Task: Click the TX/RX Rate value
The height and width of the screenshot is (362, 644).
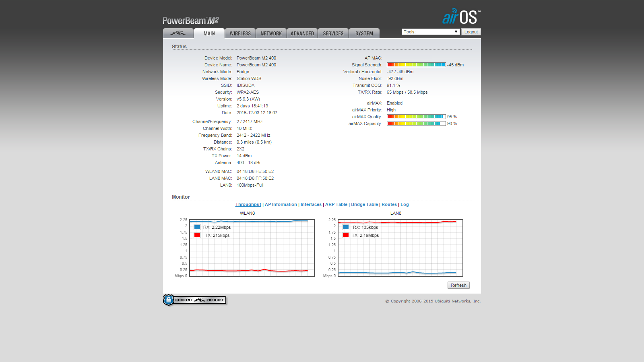Action: tap(407, 92)
